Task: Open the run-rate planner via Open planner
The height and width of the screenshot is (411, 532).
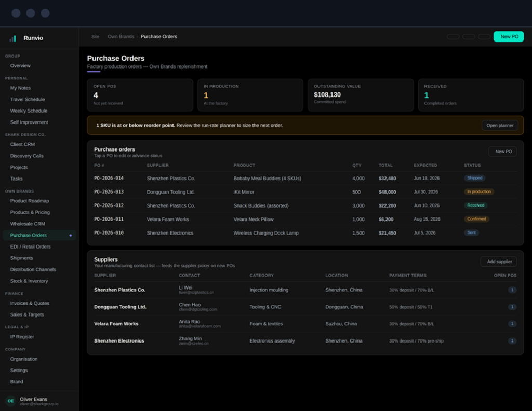Action: pyautogui.click(x=500, y=126)
